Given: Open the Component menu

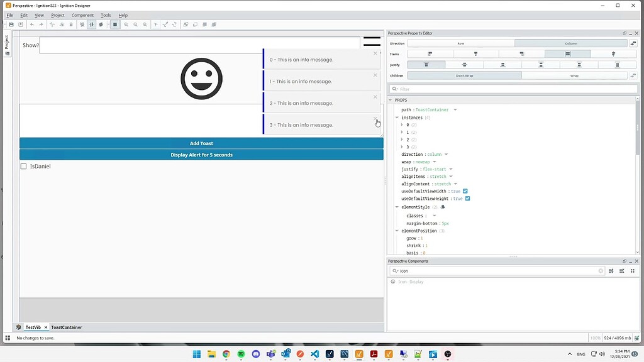Looking at the screenshot, I should pos(82,15).
